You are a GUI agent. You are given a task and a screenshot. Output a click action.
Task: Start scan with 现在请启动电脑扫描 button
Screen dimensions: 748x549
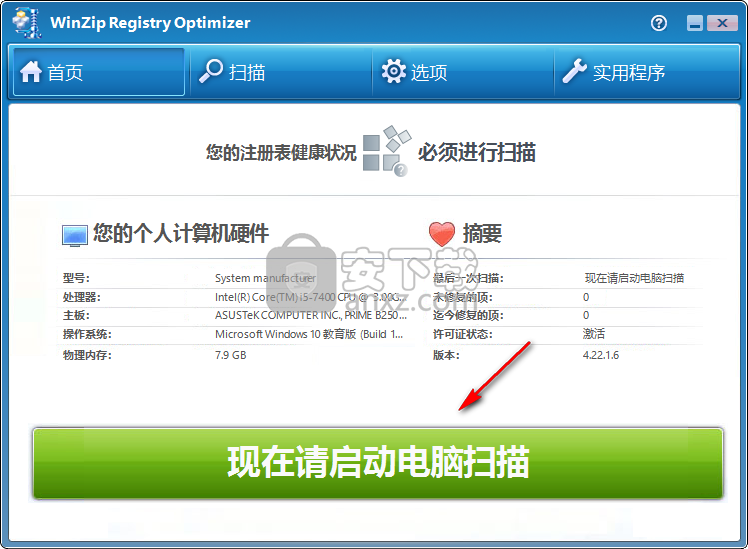(378, 463)
